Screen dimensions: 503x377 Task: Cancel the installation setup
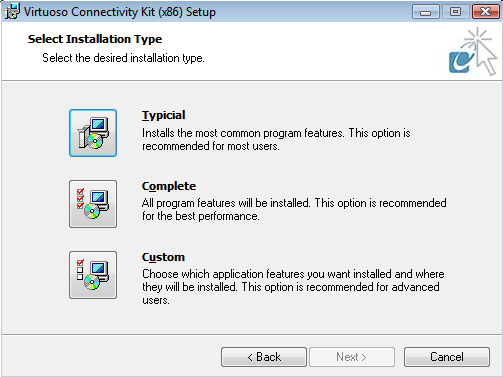click(x=447, y=357)
